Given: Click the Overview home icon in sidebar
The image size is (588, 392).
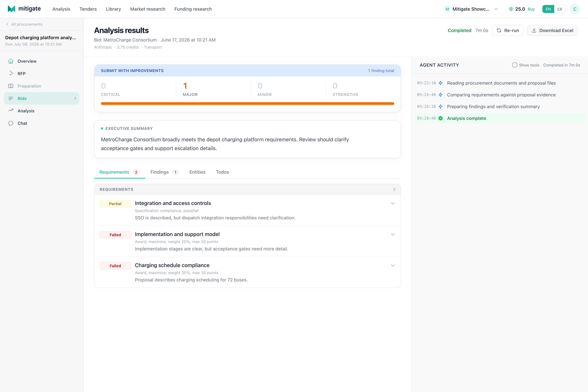Looking at the screenshot, I should pyautogui.click(x=11, y=61).
